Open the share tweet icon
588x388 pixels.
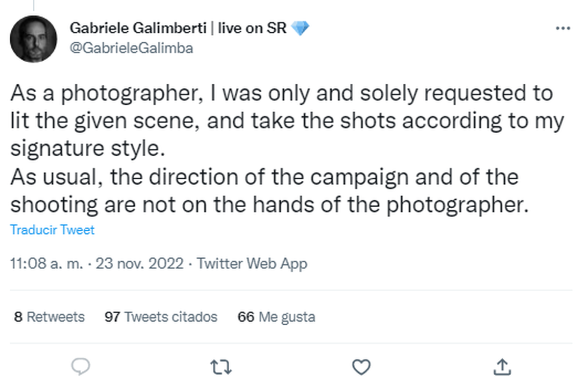click(502, 366)
